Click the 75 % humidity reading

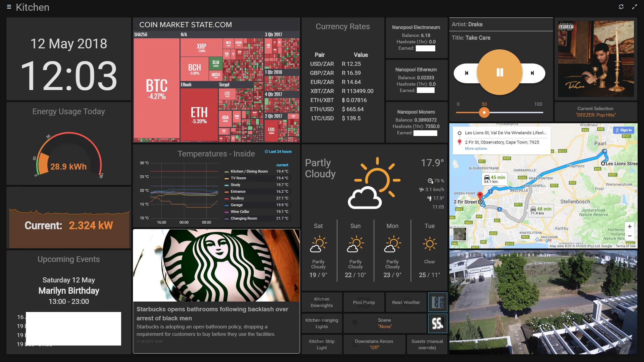point(436,181)
